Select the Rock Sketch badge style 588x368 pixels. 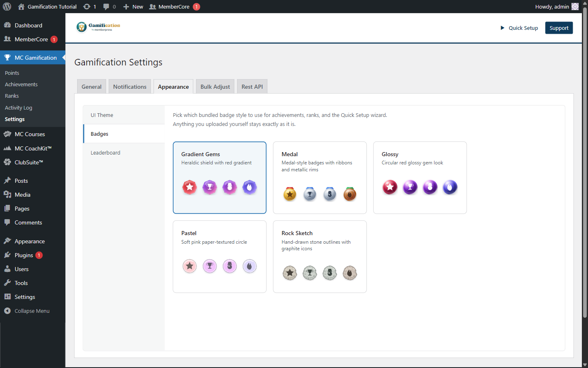pos(320,257)
